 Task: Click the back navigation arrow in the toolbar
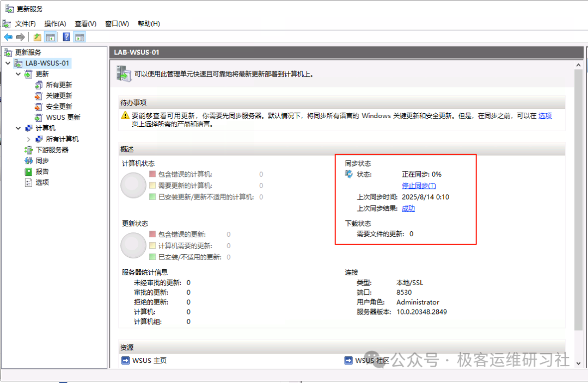click(x=8, y=36)
